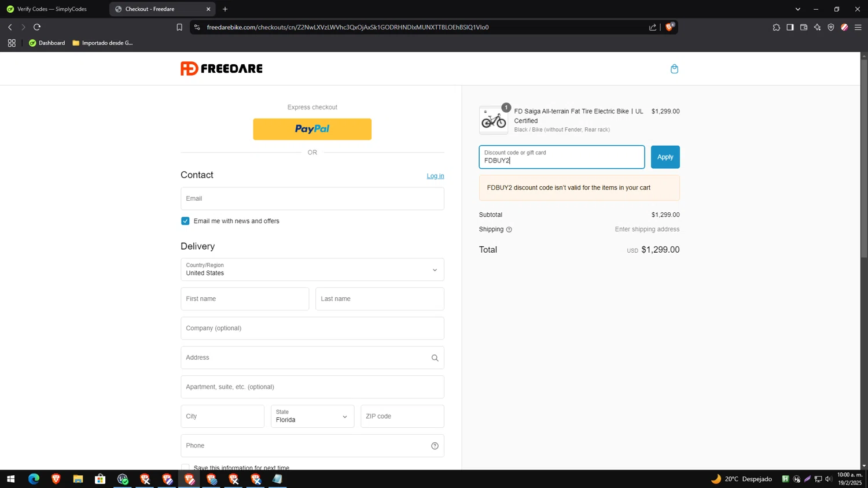This screenshot has height=488, width=868.
Task: Pay with PayPal express checkout button
Action: coord(312,129)
